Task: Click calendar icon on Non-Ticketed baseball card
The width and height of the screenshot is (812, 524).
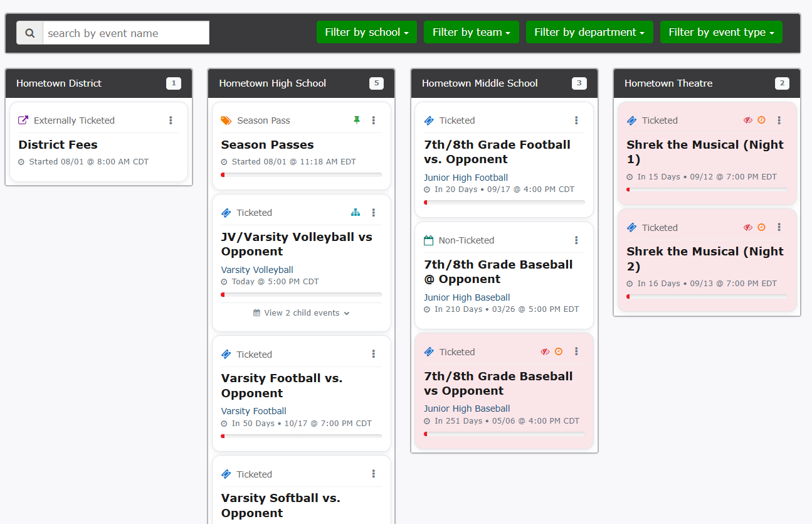Action: coord(429,240)
